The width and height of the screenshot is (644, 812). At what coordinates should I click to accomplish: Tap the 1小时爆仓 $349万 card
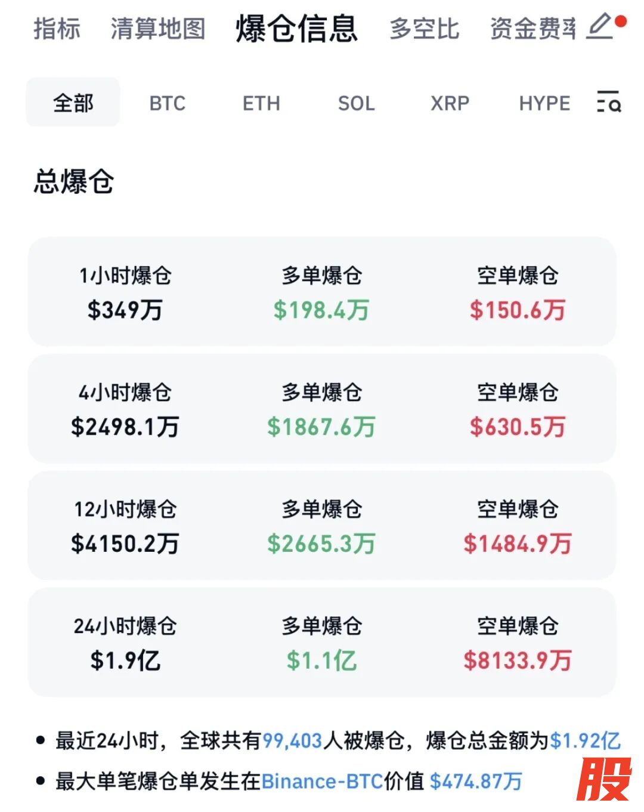coord(125,292)
